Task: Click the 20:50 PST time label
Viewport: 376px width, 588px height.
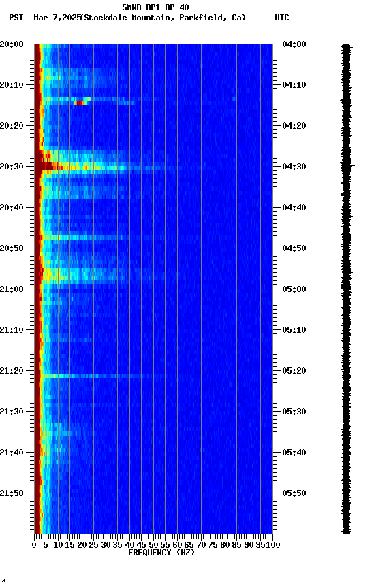Action: click(x=12, y=248)
